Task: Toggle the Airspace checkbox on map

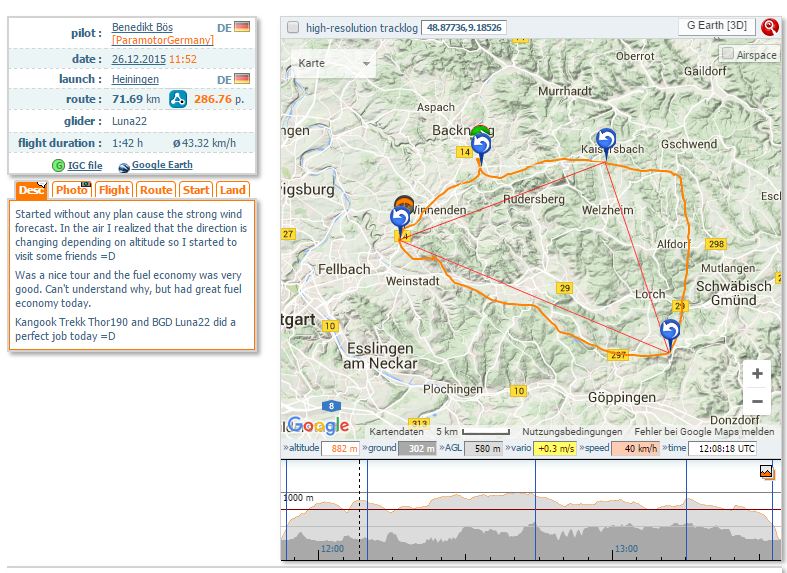Action: [x=727, y=55]
